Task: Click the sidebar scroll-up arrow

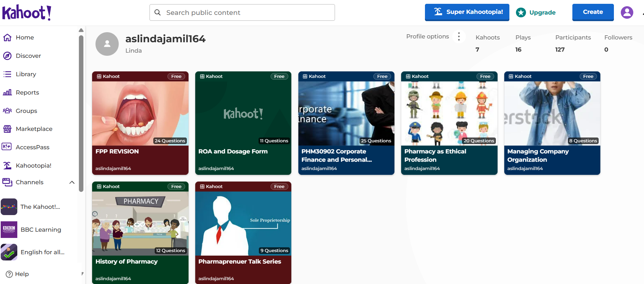Action: click(81, 30)
